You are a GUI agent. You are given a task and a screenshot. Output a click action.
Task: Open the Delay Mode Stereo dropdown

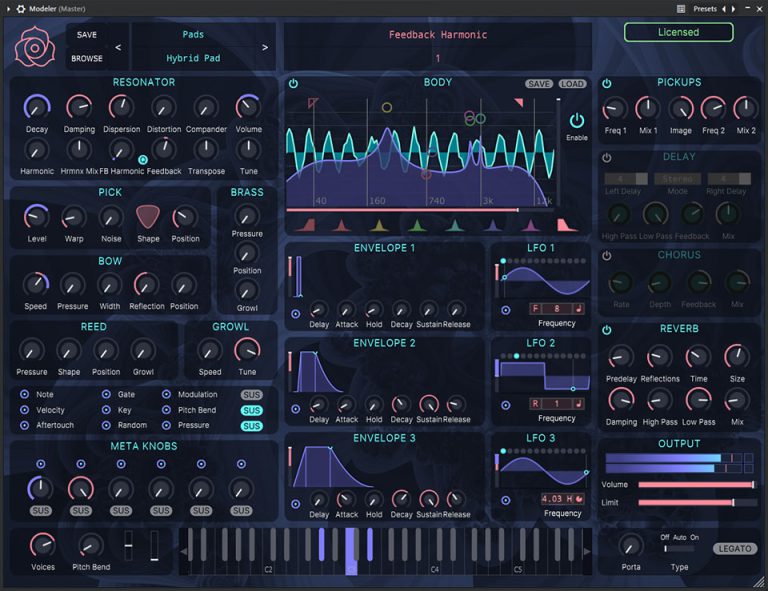679,179
